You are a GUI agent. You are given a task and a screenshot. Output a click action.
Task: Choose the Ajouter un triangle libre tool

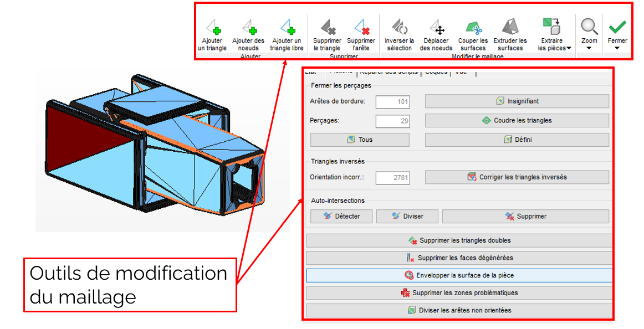(287, 34)
